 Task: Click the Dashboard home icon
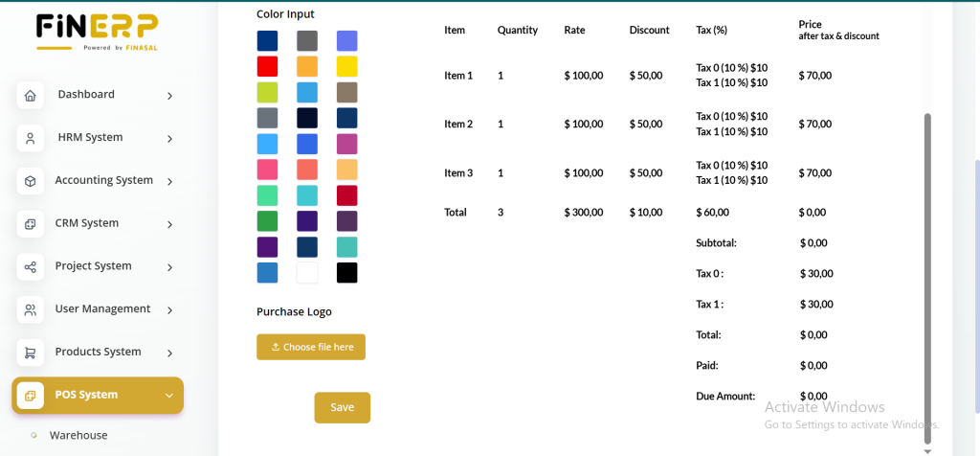(30, 95)
